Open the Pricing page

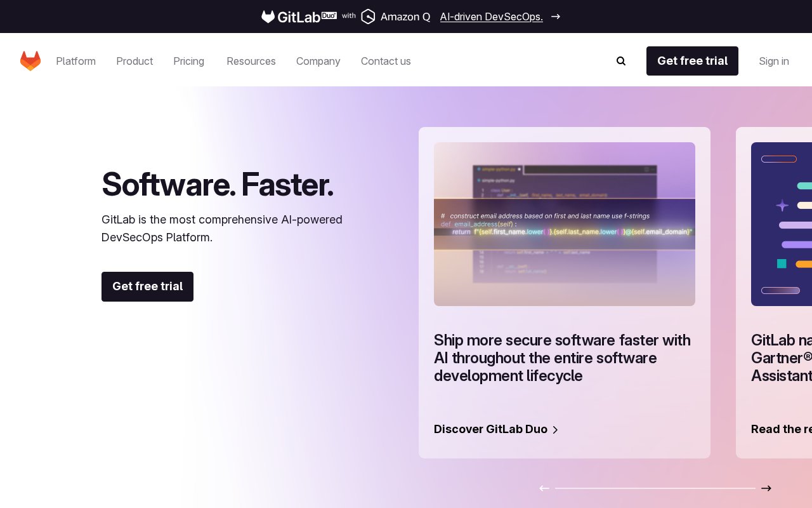188,61
